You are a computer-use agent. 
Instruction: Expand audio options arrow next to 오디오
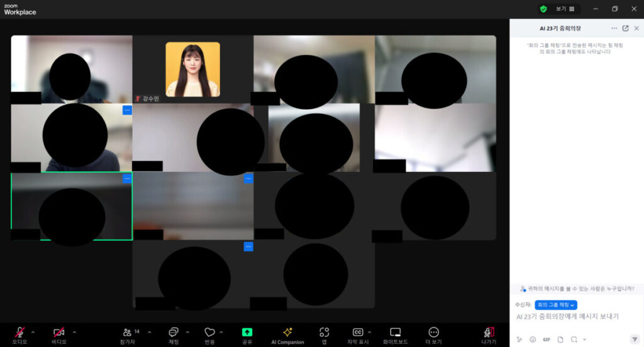33,332
